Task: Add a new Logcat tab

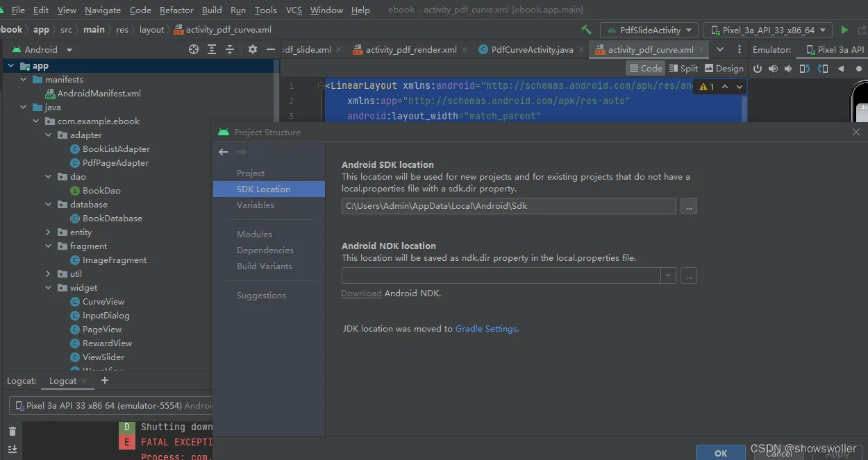Action: tap(105, 380)
